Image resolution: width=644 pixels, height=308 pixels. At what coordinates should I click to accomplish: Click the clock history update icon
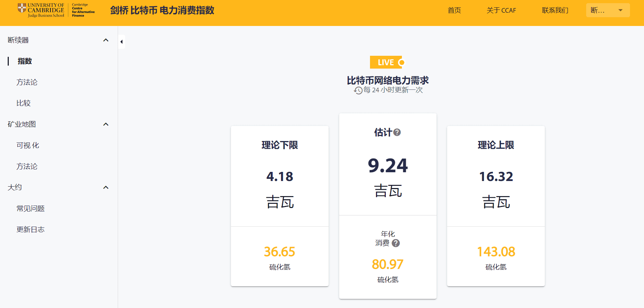tap(358, 91)
